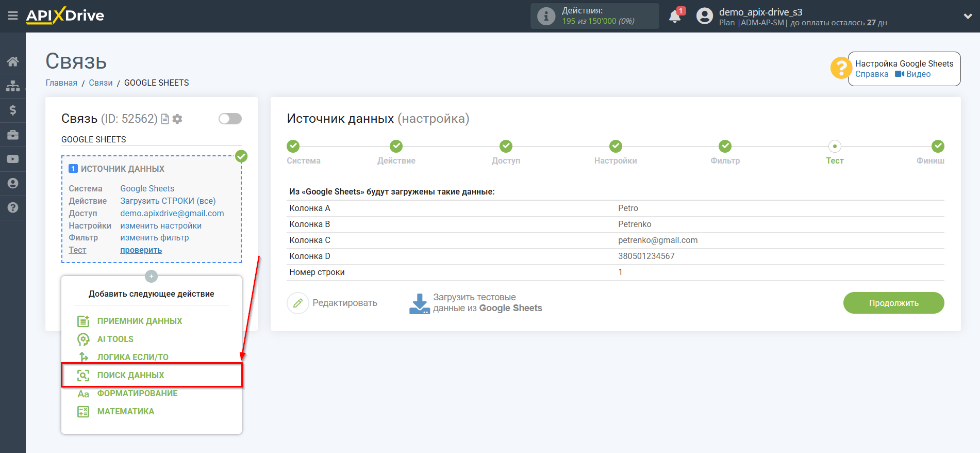
Task: Go to Связи breadcrumb
Action: pyautogui.click(x=101, y=83)
